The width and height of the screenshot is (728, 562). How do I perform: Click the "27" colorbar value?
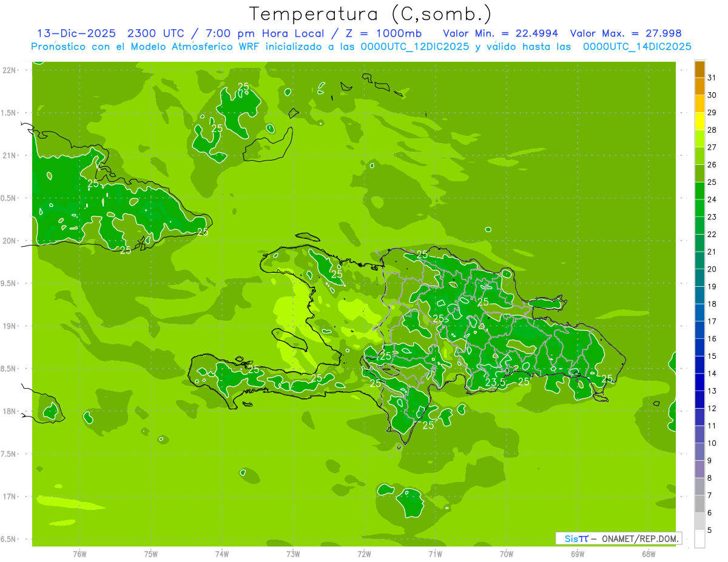712,147
